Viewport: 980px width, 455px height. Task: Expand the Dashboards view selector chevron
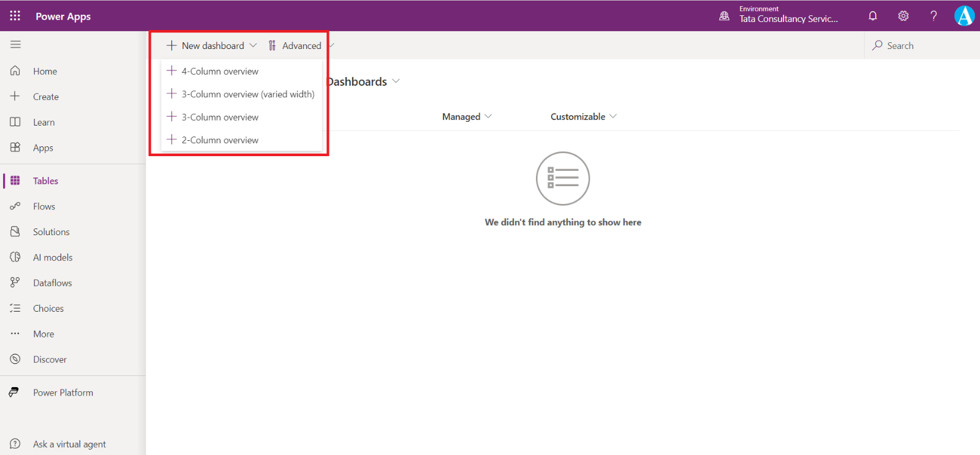point(396,81)
